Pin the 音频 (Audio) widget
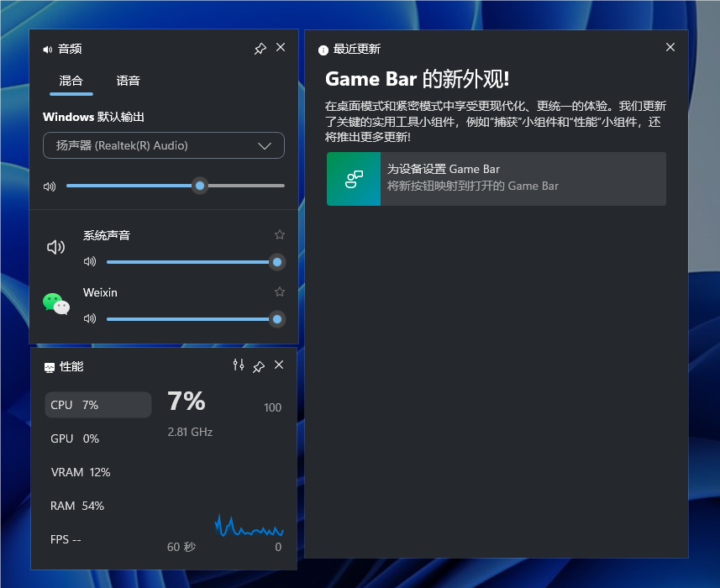The image size is (720, 588). coord(260,48)
